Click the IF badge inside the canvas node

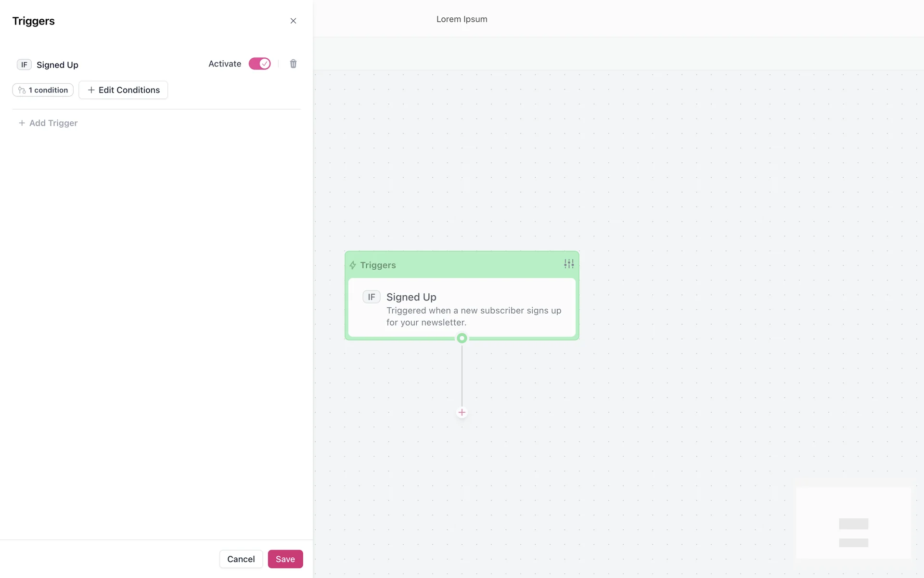pyautogui.click(x=371, y=297)
